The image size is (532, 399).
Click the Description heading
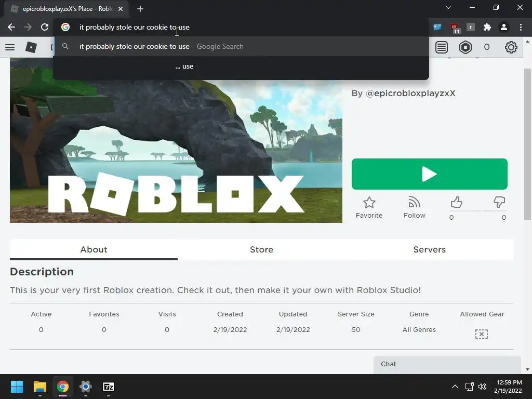click(42, 272)
